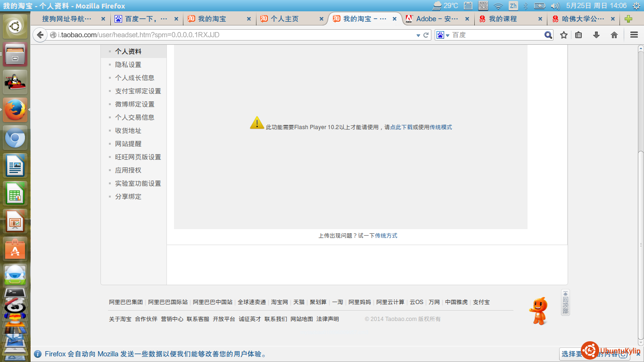Reload the page with the refresh icon
Image resolution: width=644 pixels, height=362 pixels.
tap(426, 35)
